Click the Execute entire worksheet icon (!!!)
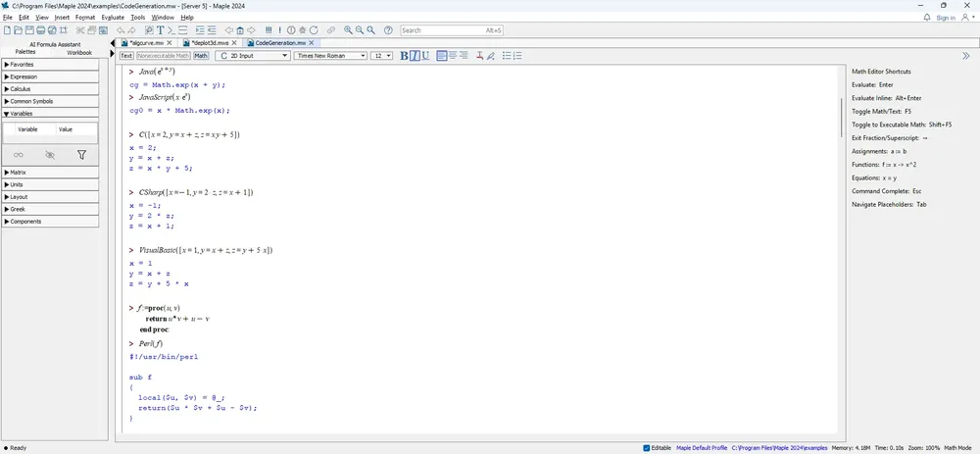980x454 pixels. pyautogui.click(x=269, y=30)
